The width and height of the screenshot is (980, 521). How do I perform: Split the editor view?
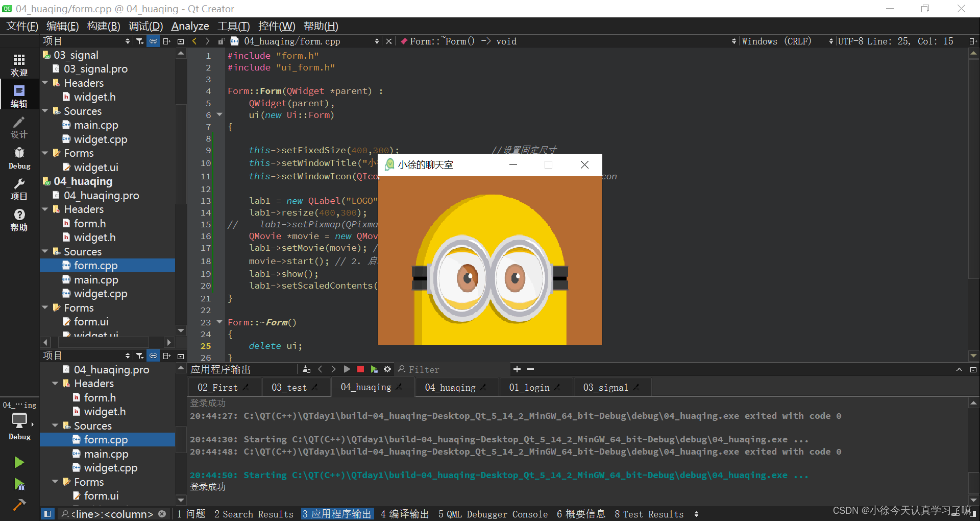coord(973,41)
